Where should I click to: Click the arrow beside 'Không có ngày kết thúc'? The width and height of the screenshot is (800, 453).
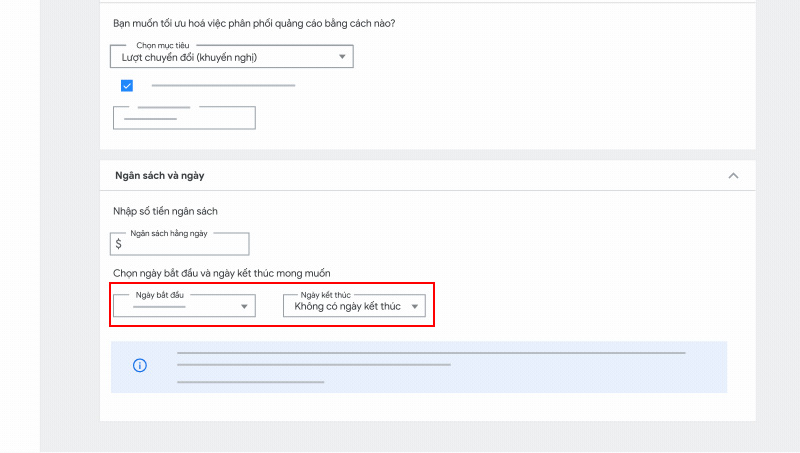point(415,307)
